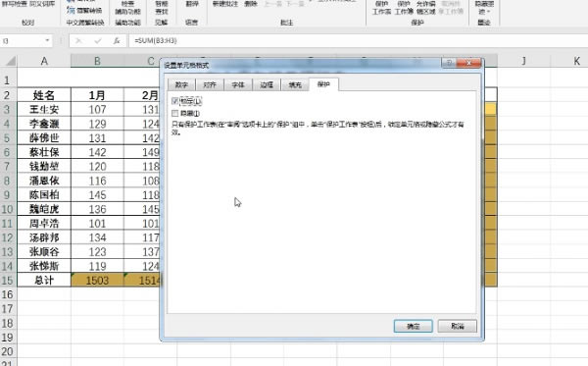Screen dimensions: 588x366
Task: Switch to the 字体 tab
Action: (x=238, y=84)
